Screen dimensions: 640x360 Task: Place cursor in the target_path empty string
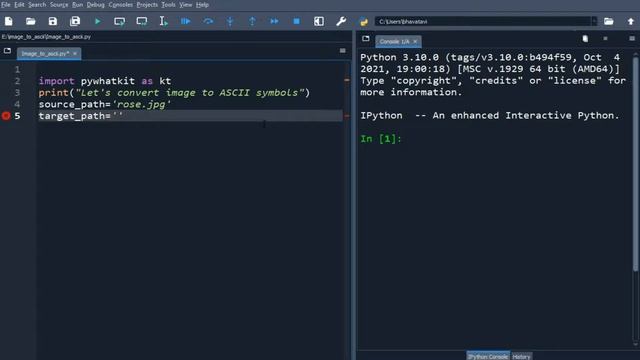point(118,116)
